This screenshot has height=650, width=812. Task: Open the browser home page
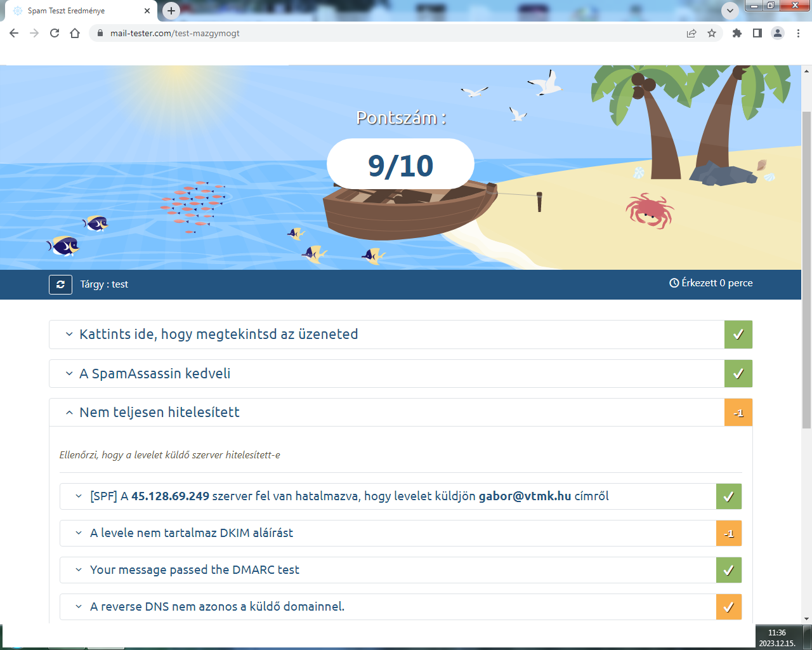click(75, 33)
